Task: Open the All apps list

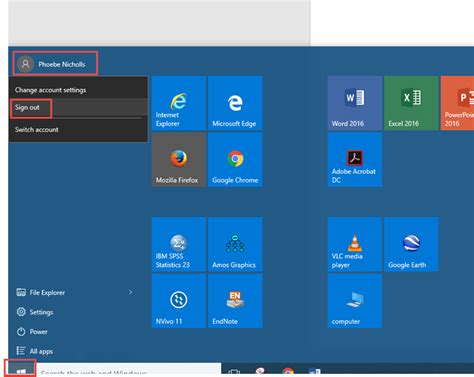Action: [35, 351]
